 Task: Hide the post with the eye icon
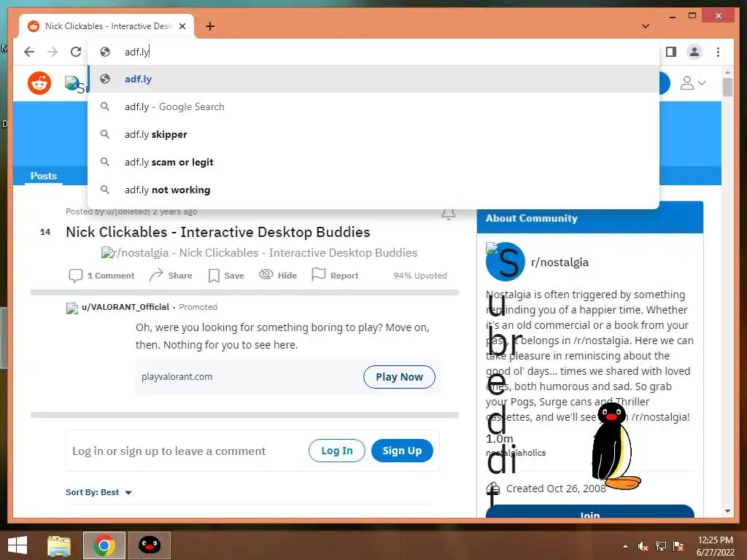[x=278, y=275]
